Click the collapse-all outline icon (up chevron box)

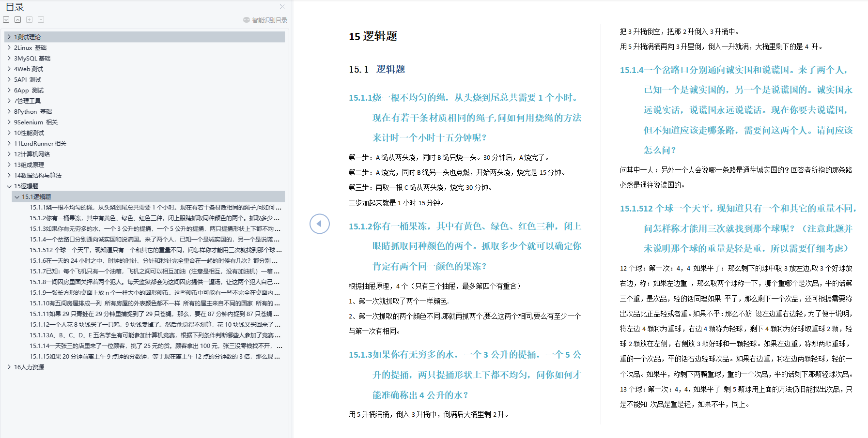[x=18, y=20]
